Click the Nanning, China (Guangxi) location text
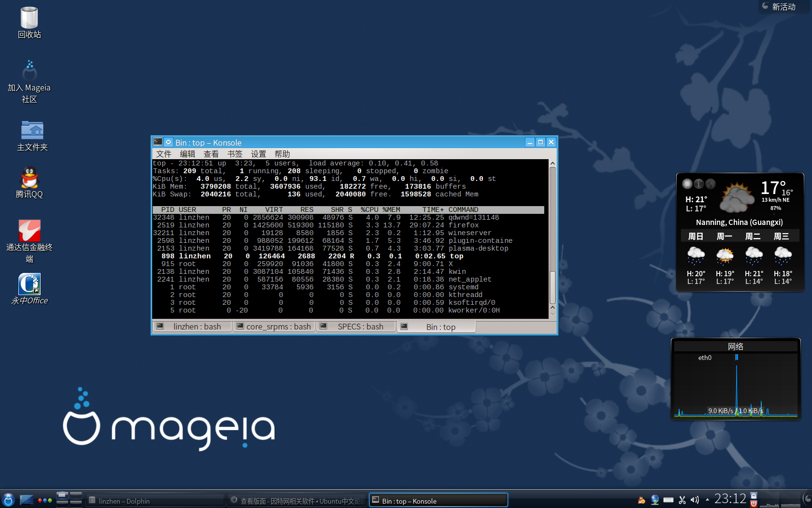The height and width of the screenshot is (508, 812). point(739,222)
